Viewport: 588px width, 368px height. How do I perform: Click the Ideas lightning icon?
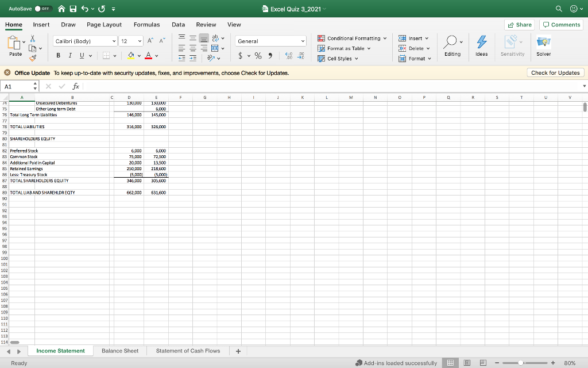[482, 46]
